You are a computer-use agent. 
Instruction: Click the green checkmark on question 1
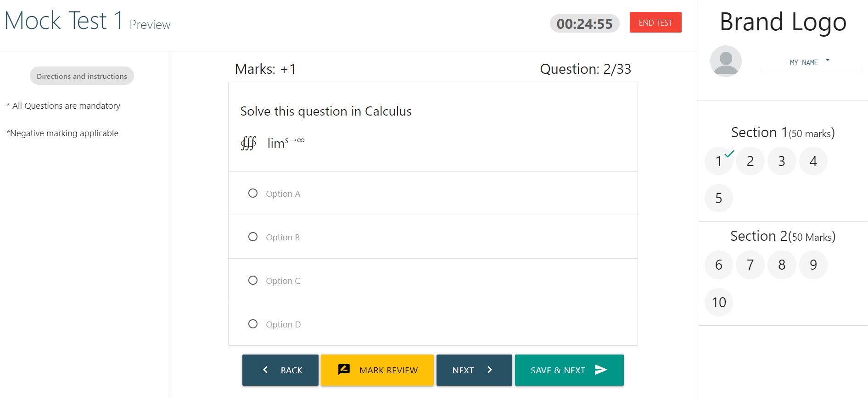click(728, 153)
